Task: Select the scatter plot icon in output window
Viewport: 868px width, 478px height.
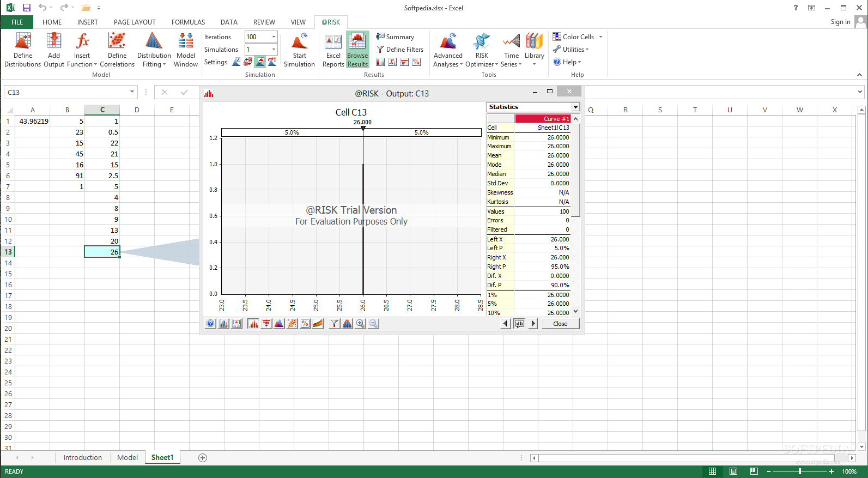Action: coord(292,324)
